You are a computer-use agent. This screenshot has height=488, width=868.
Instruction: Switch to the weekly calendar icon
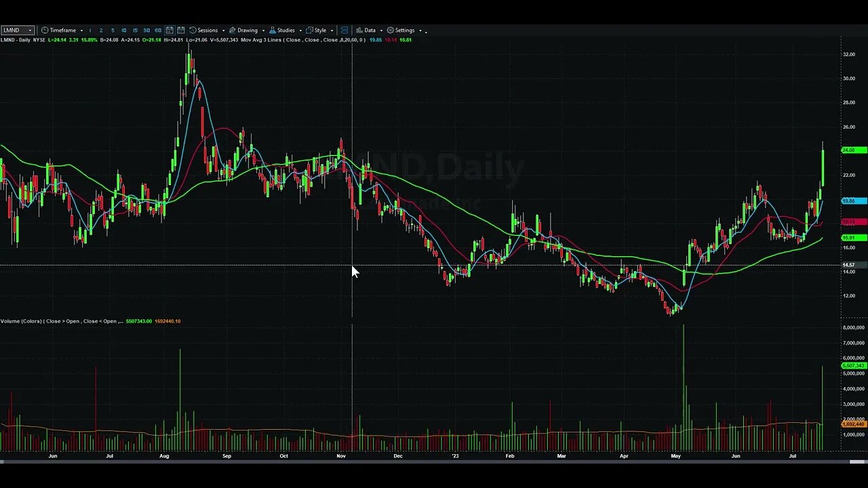tap(181, 30)
